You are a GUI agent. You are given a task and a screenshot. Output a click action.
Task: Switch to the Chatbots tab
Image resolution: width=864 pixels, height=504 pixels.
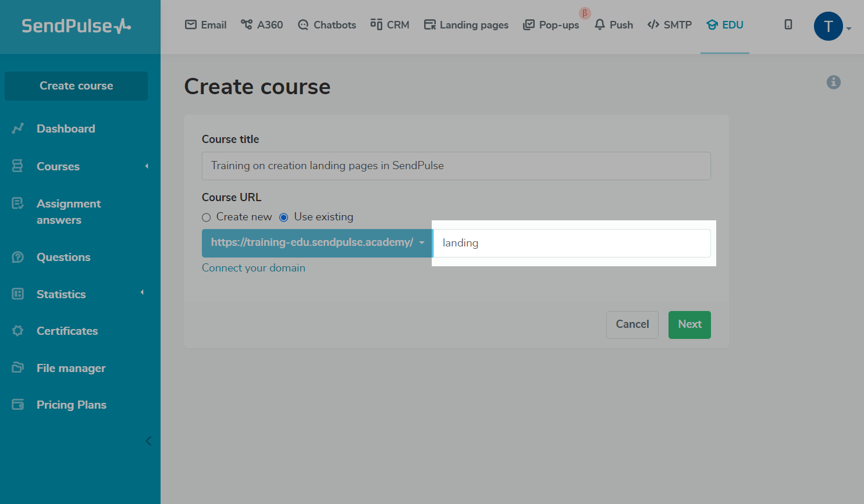327,25
